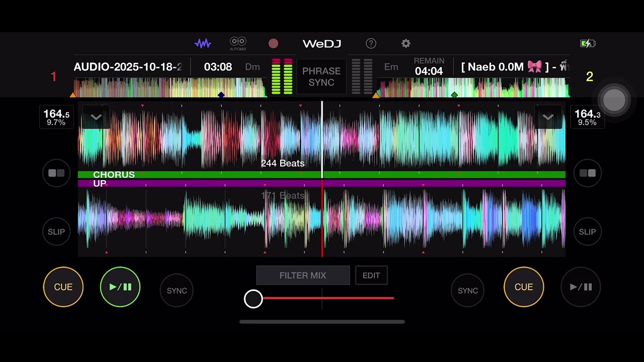Viewport: 644px width, 362px height.
Task: Adjust the crossfader slider knob
Action: coord(254,299)
